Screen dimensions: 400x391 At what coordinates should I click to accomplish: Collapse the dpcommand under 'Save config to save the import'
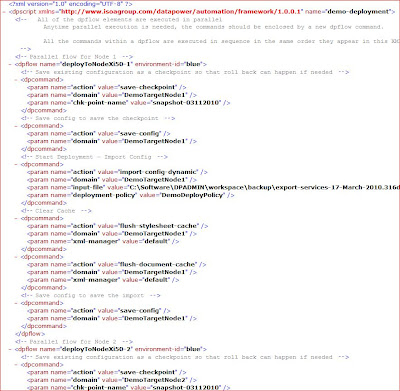click(16, 303)
